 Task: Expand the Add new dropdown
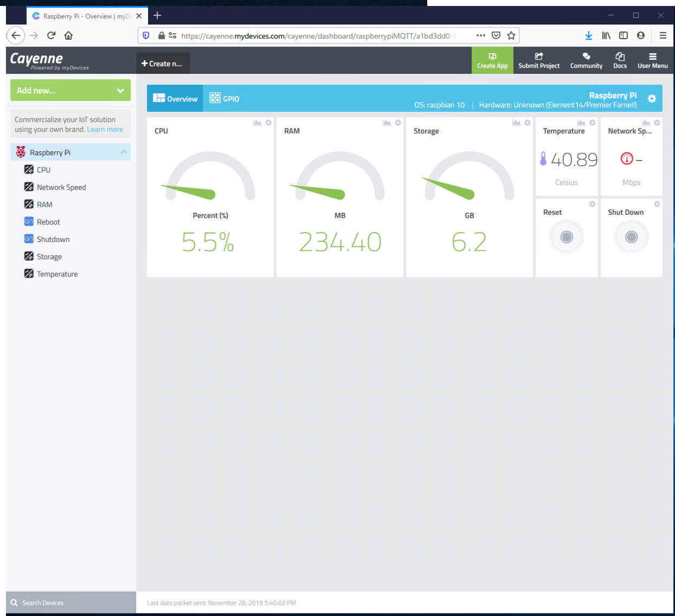coord(70,91)
